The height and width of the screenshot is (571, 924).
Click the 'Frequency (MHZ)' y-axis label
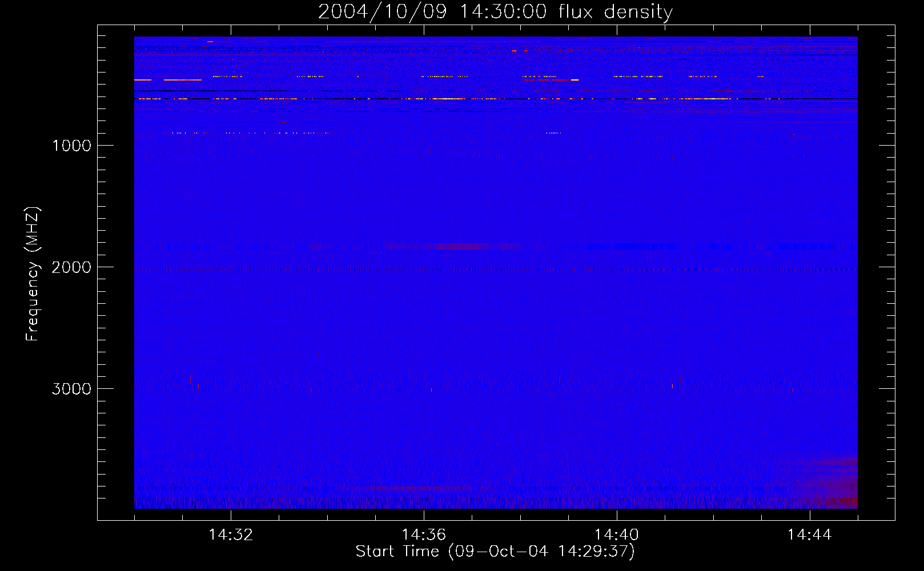pyautogui.click(x=33, y=274)
